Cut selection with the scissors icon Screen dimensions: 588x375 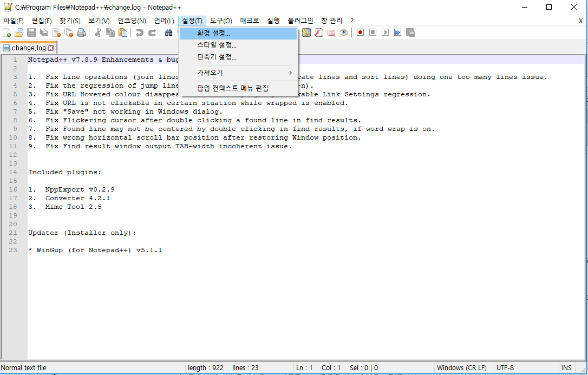98,33
